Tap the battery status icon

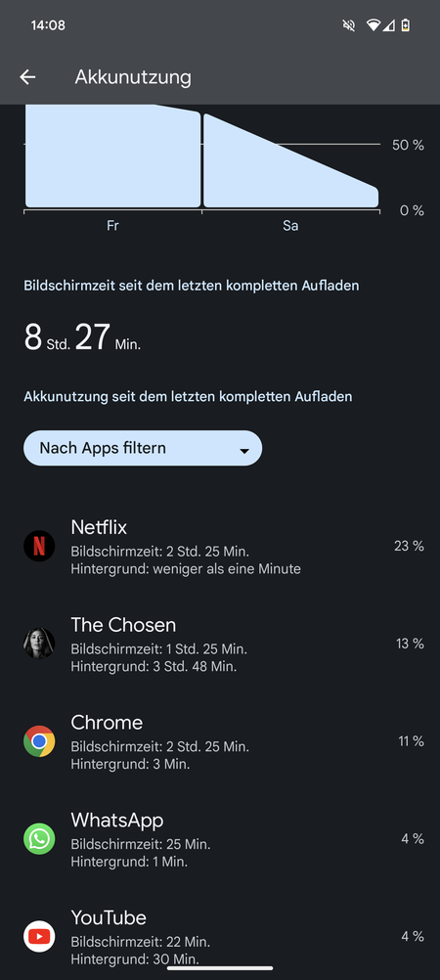pos(406,25)
